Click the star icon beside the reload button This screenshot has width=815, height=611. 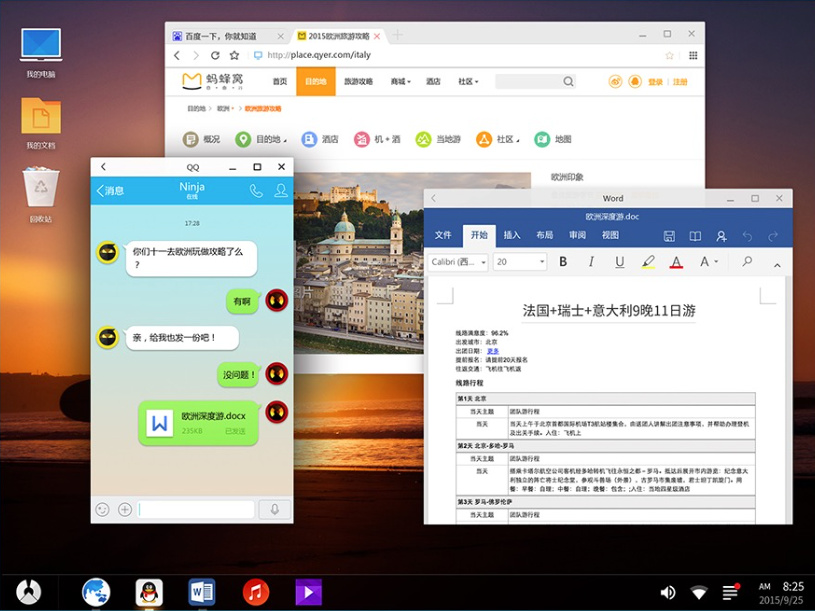tap(234, 55)
